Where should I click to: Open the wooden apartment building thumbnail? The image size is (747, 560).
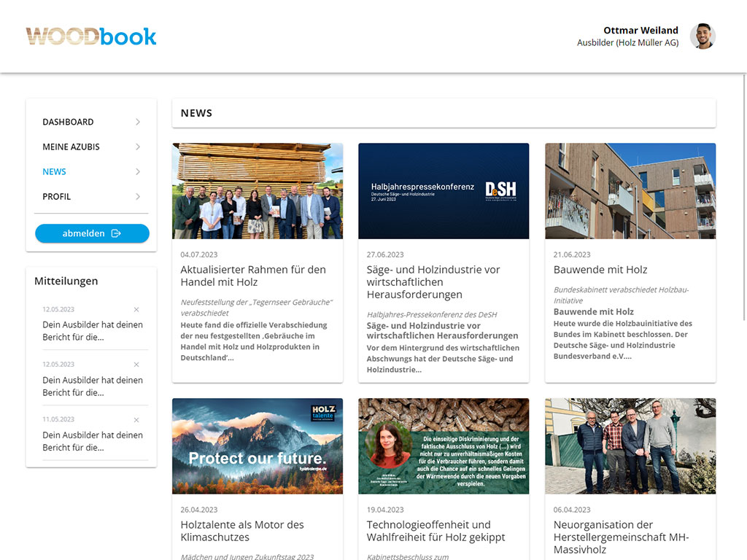[630, 191]
